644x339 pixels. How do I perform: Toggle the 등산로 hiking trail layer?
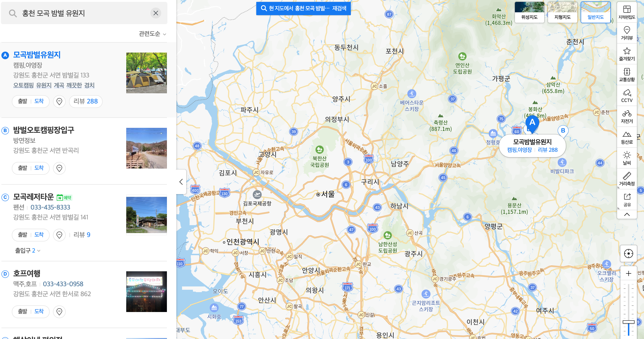click(627, 137)
